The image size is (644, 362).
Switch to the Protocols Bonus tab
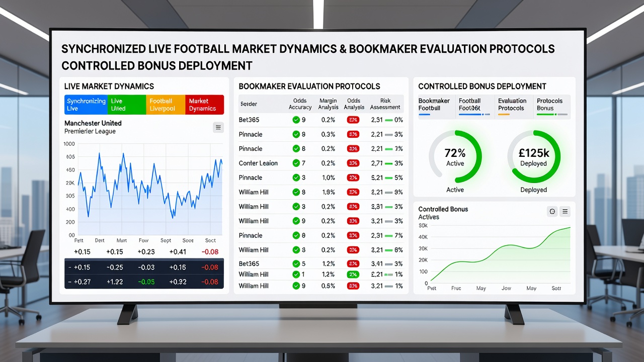pos(552,107)
